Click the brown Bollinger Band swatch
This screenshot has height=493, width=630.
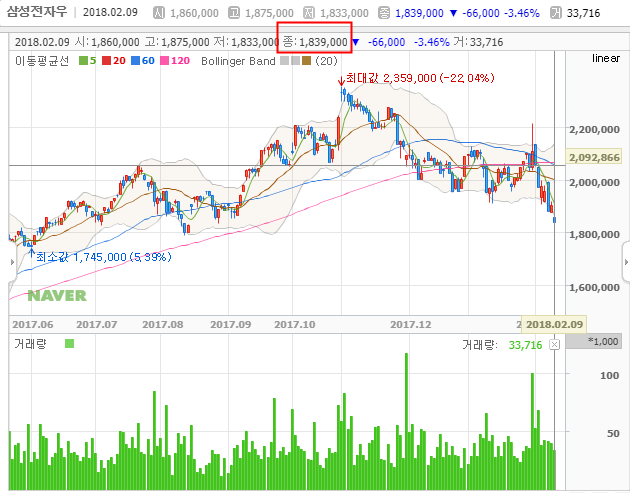coord(307,61)
